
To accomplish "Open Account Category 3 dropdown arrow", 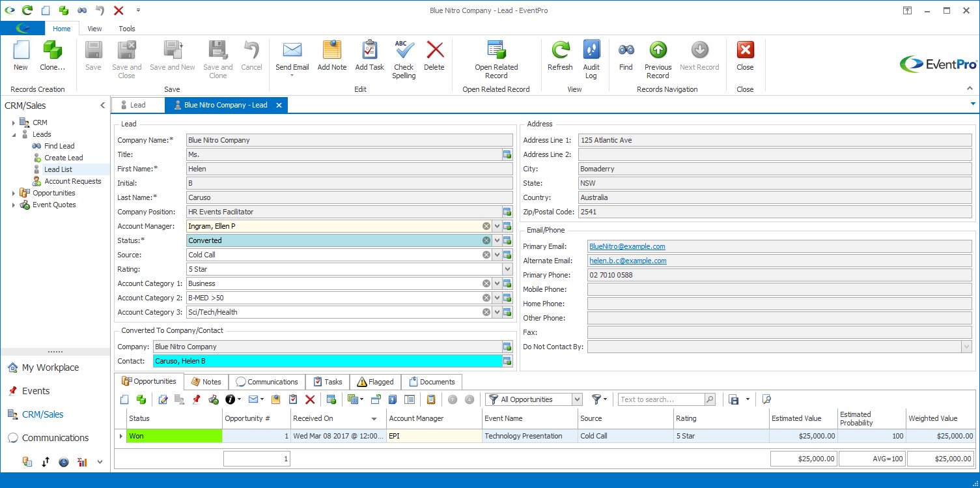I will (497, 312).
